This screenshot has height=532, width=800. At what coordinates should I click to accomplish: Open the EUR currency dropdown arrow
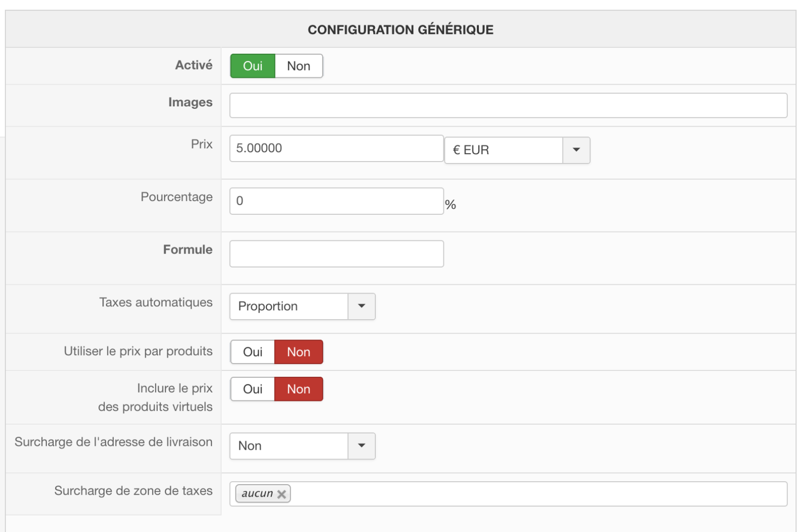point(576,150)
